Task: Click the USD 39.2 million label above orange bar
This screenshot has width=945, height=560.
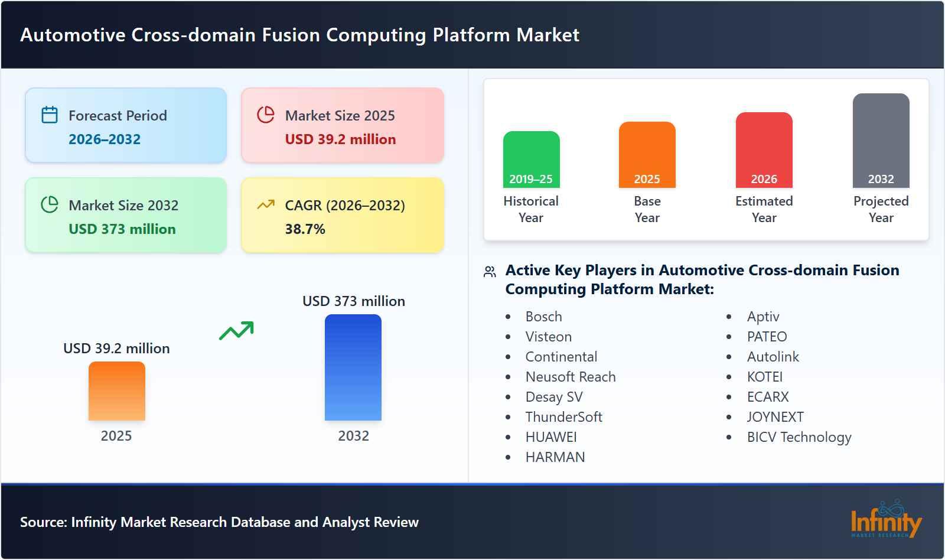Action: (116, 349)
